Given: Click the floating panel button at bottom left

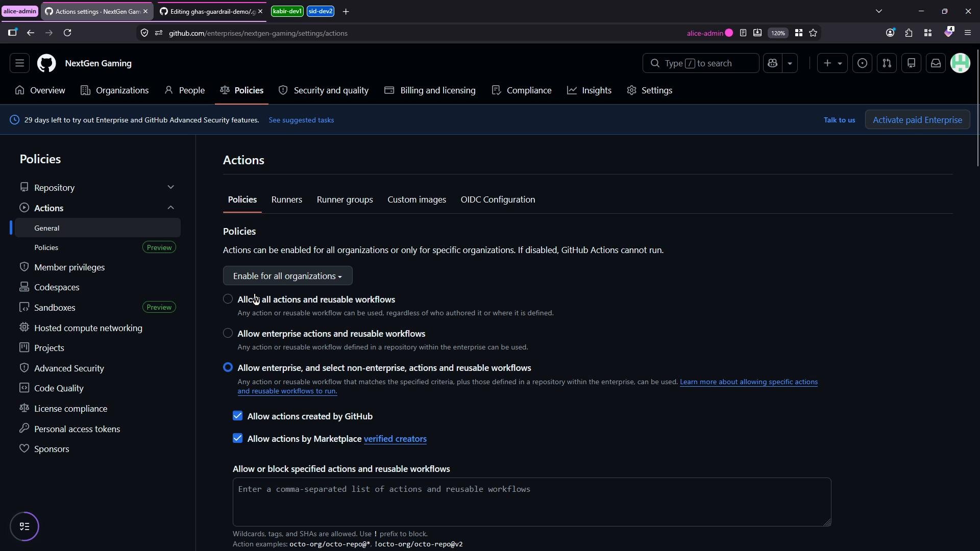Looking at the screenshot, I should click(24, 527).
